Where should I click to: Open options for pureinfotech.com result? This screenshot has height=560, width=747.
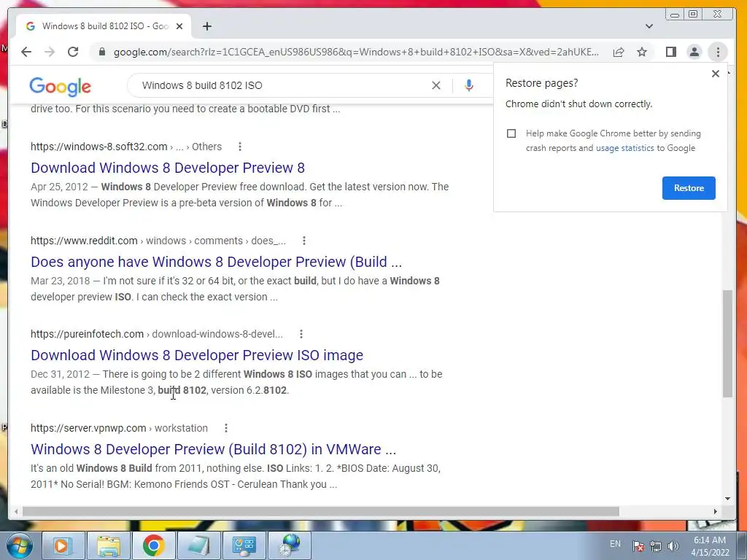[x=301, y=334]
